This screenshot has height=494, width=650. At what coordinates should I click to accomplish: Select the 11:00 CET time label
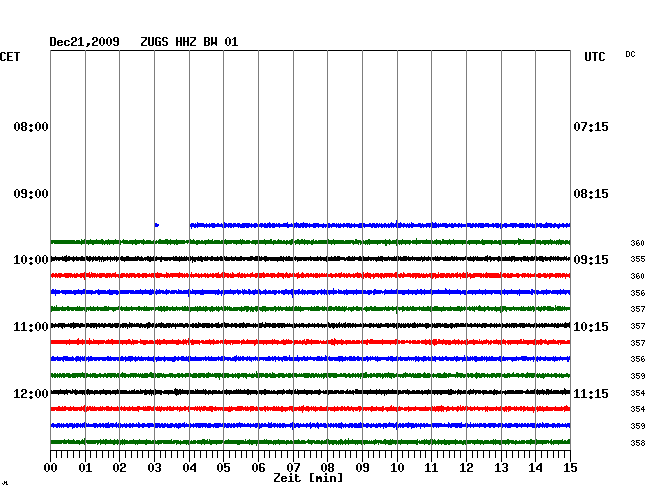point(31,327)
